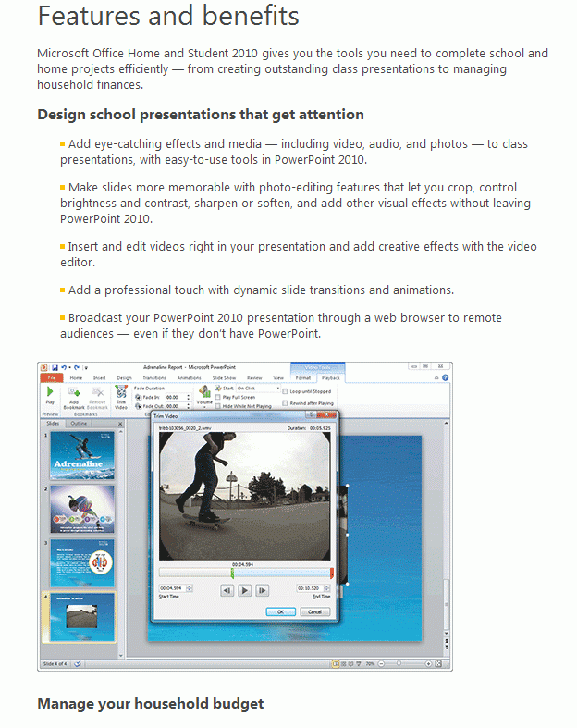
Task: Click red end trim marker
Action: [331, 574]
